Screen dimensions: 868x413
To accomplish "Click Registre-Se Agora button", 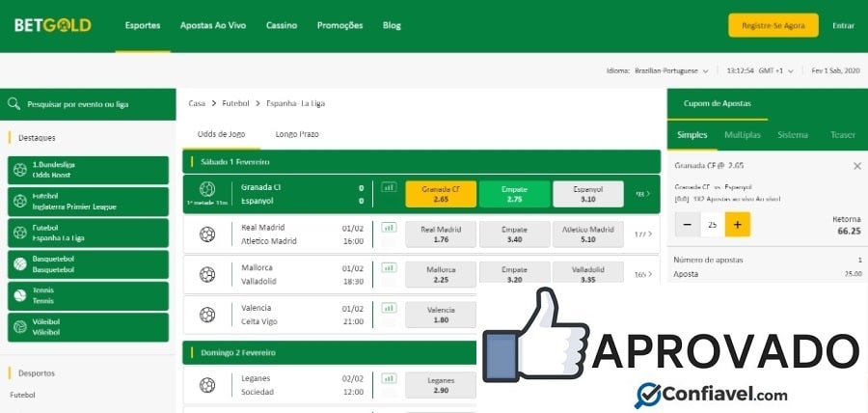I will 773,25.
